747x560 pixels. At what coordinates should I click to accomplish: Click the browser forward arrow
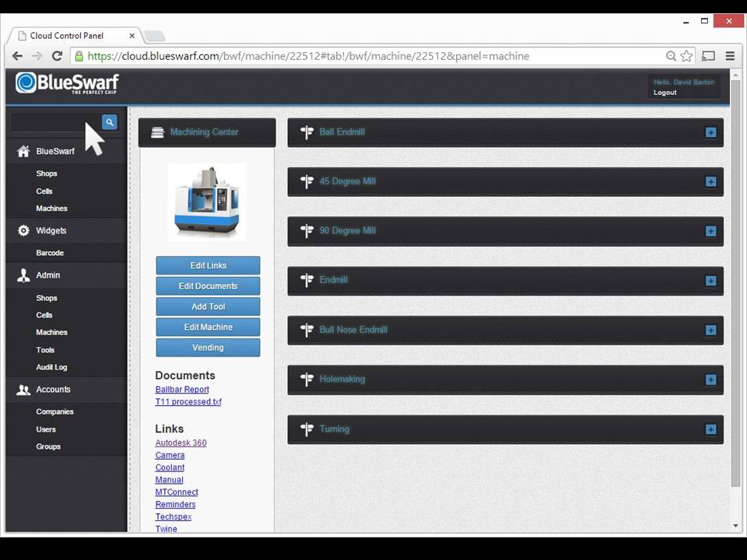point(37,56)
